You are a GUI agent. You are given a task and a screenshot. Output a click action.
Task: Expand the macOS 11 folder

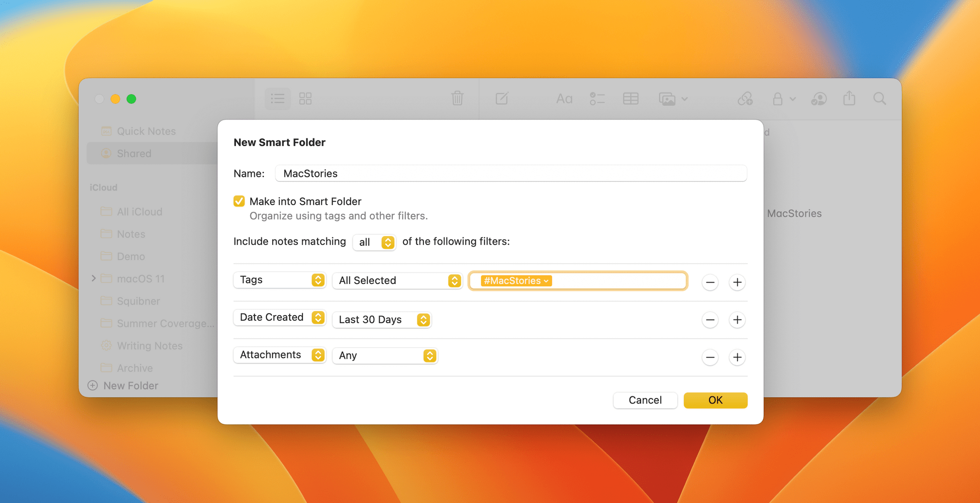coord(94,278)
